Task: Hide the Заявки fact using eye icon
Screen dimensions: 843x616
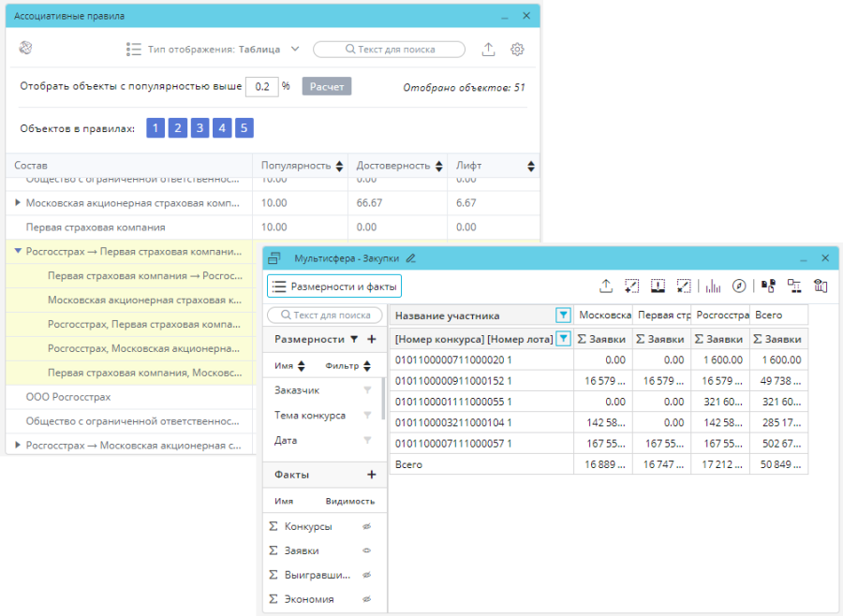Action: (367, 550)
